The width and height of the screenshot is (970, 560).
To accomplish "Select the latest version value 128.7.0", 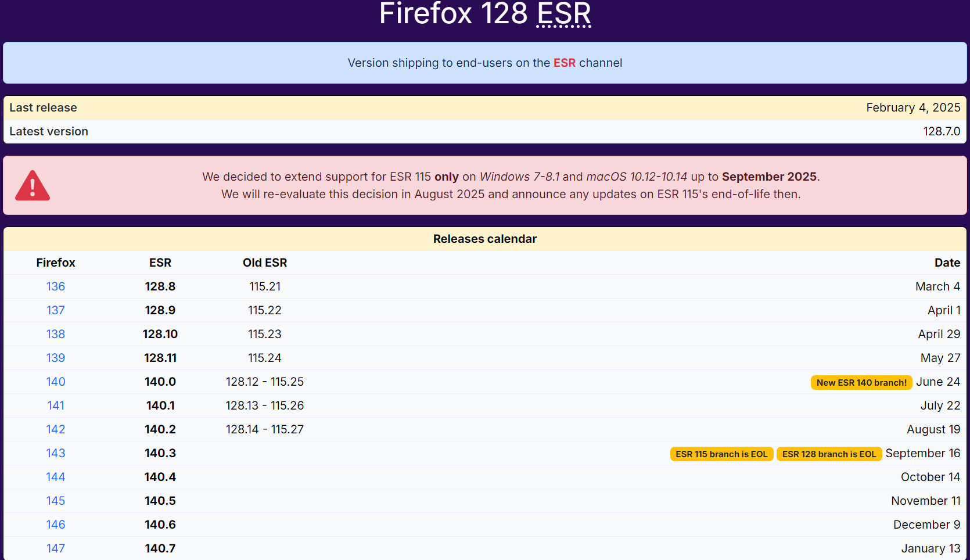I will coord(942,131).
